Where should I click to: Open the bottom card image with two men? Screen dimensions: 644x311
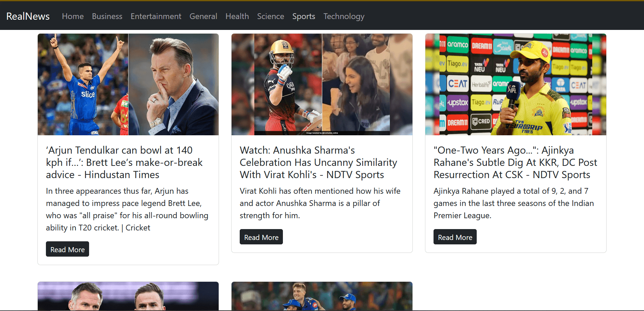[128, 296]
